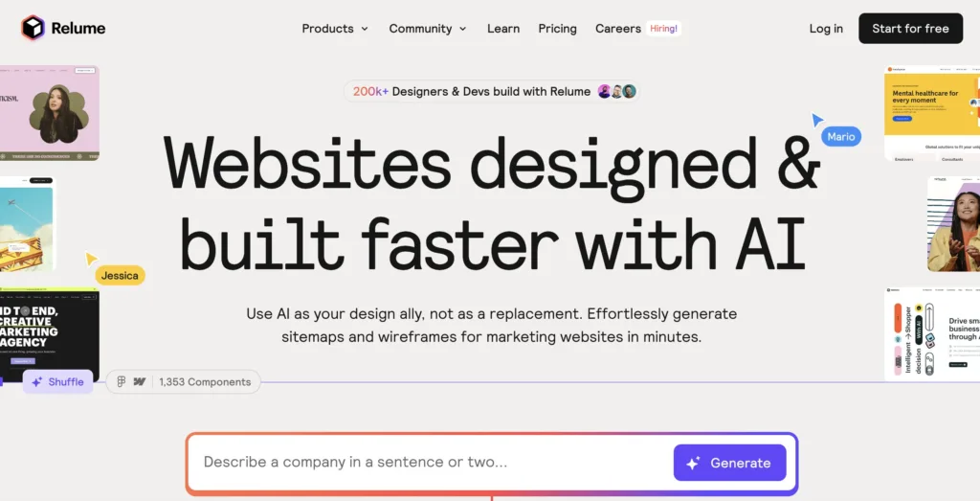Image resolution: width=980 pixels, height=501 pixels.
Task: Focus the company description input field
Action: point(432,463)
